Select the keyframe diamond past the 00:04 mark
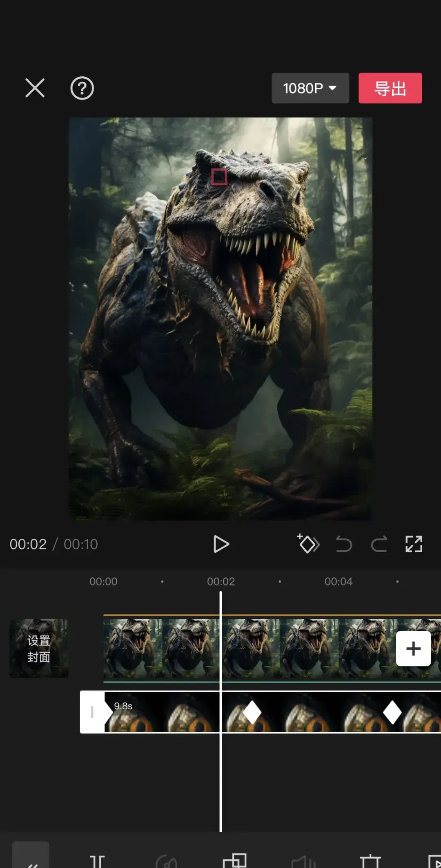Screen dimensions: 441x868 click(x=392, y=712)
